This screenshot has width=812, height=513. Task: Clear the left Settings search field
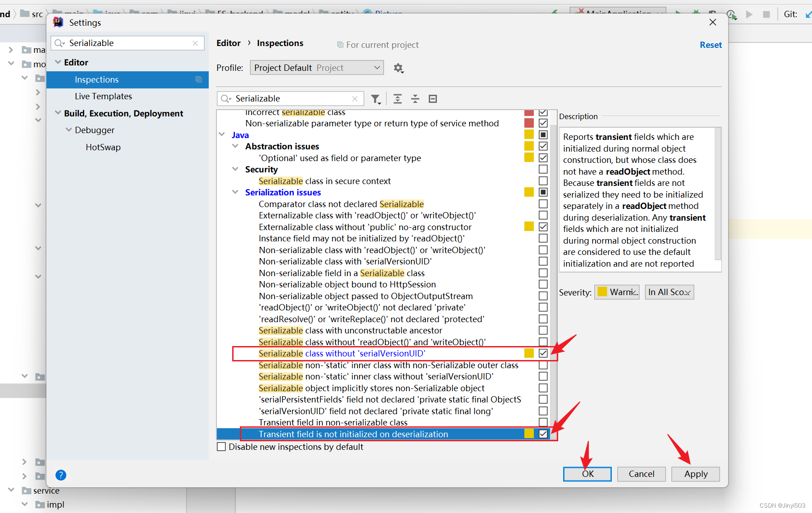pyautogui.click(x=195, y=43)
